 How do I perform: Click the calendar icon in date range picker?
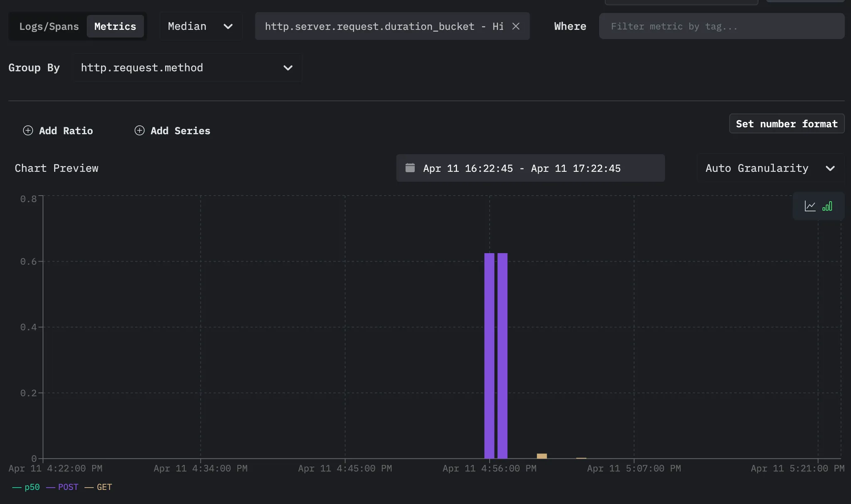coord(411,168)
